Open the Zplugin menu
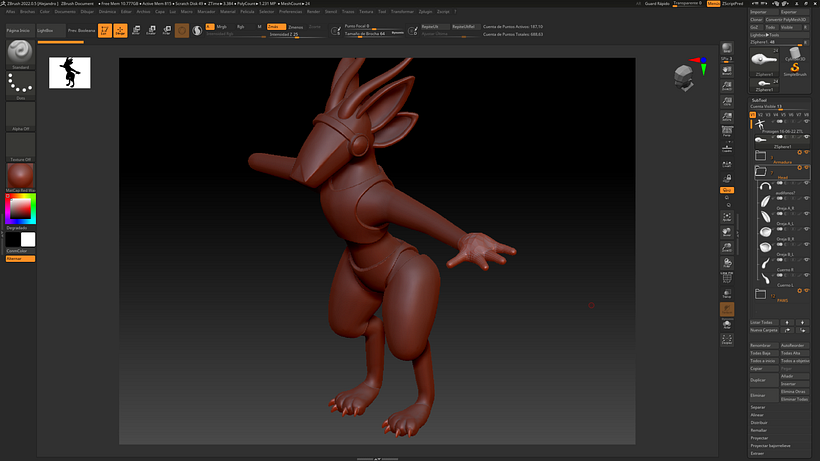The width and height of the screenshot is (820, 461). 425,11
